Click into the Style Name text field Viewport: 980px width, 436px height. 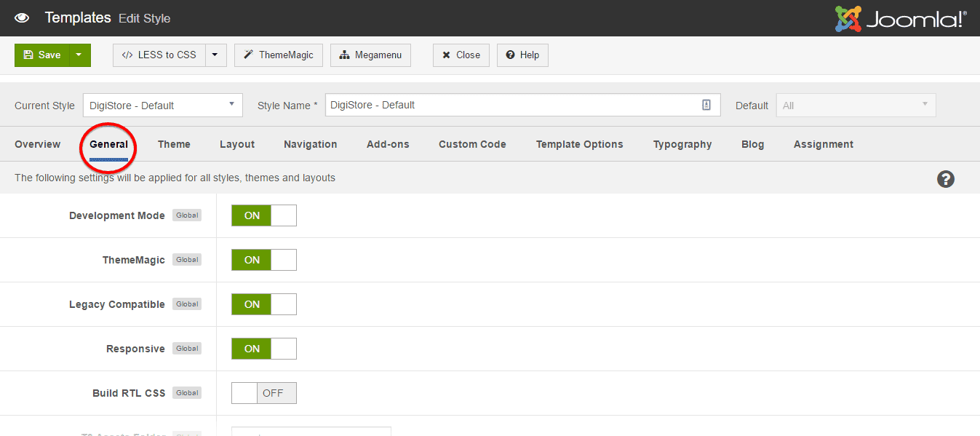tap(509, 105)
